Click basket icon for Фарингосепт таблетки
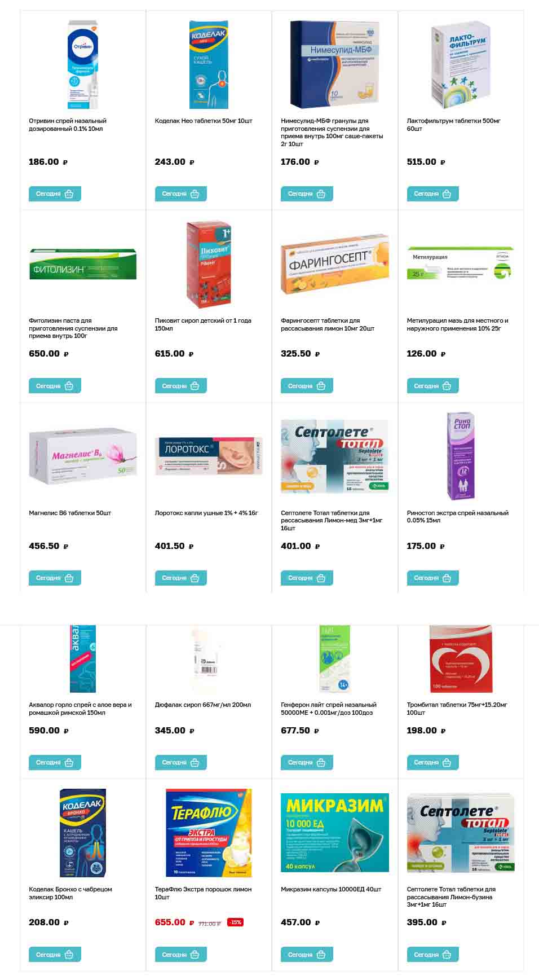 pyautogui.click(x=321, y=386)
